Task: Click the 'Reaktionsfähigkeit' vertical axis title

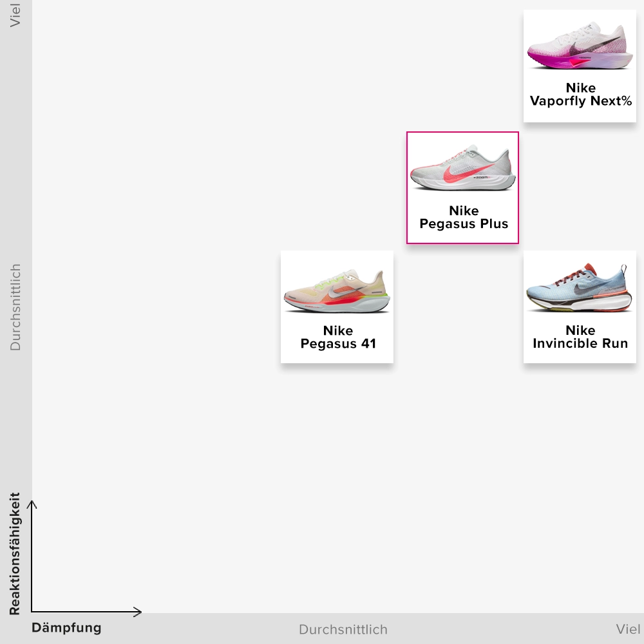Action: click(15, 554)
